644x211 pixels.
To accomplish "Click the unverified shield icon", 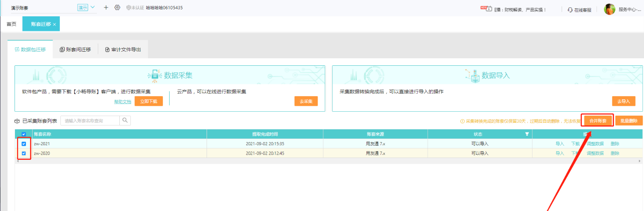I will [x=129, y=8].
